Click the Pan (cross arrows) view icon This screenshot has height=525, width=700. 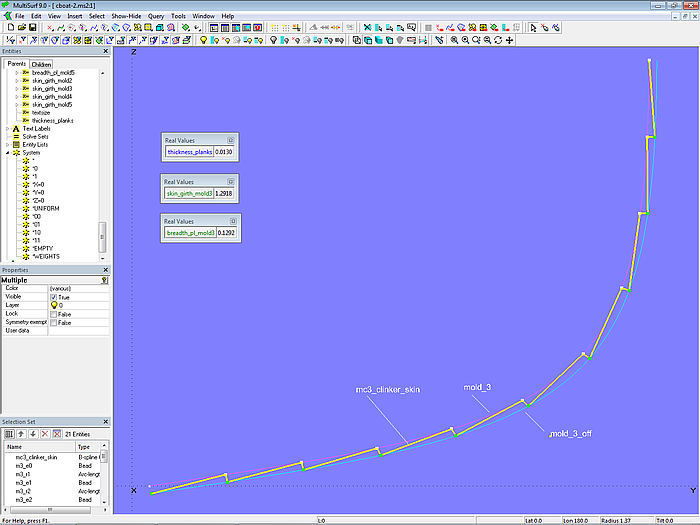pyautogui.click(x=510, y=40)
